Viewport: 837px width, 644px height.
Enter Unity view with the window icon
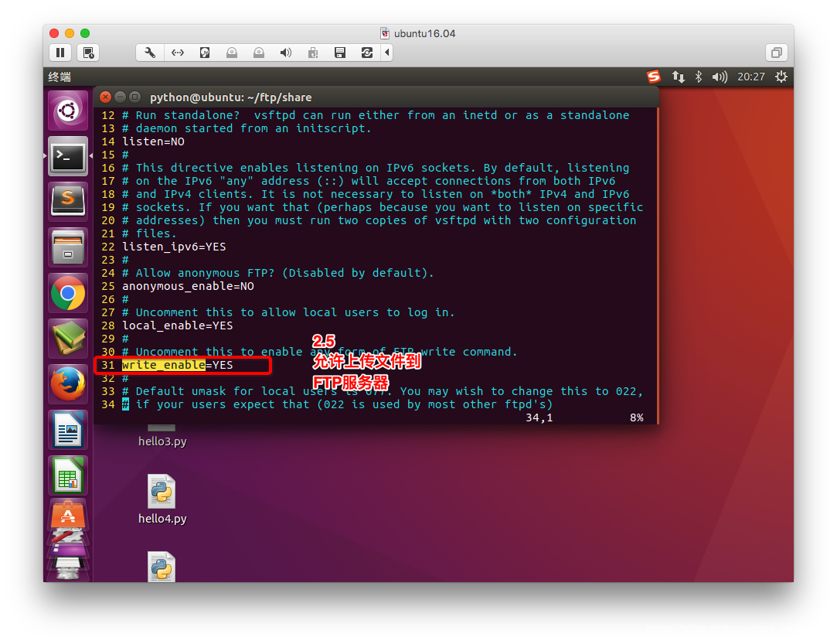[x=777, y=53]
